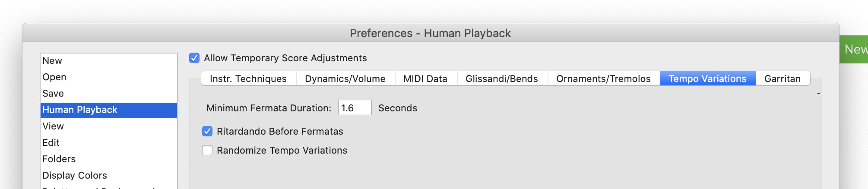Switch to the Instr. Techniques tab

[x=248, y=79]
